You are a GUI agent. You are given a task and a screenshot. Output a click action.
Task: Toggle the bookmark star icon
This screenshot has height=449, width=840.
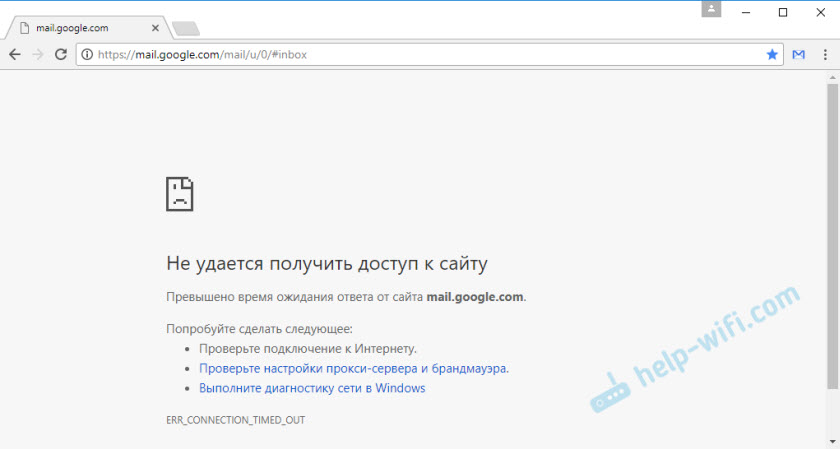(x=771, y=54)
